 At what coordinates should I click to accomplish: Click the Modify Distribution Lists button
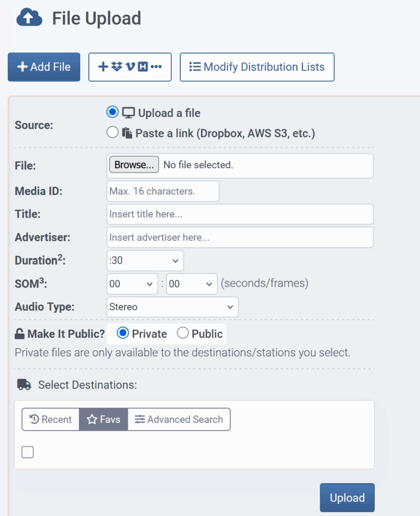257,67
